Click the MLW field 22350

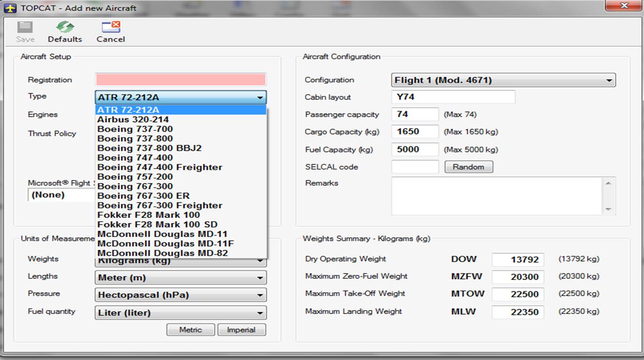pos(518,312)
